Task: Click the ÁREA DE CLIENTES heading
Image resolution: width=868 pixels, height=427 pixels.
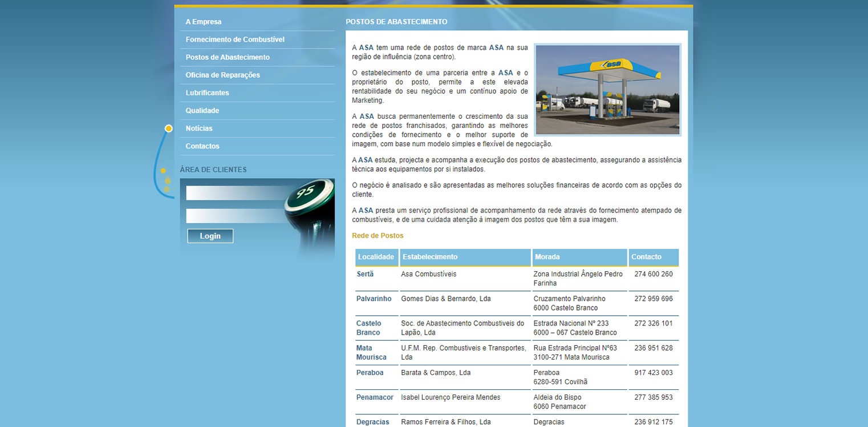Action: (x=213, y=170)
